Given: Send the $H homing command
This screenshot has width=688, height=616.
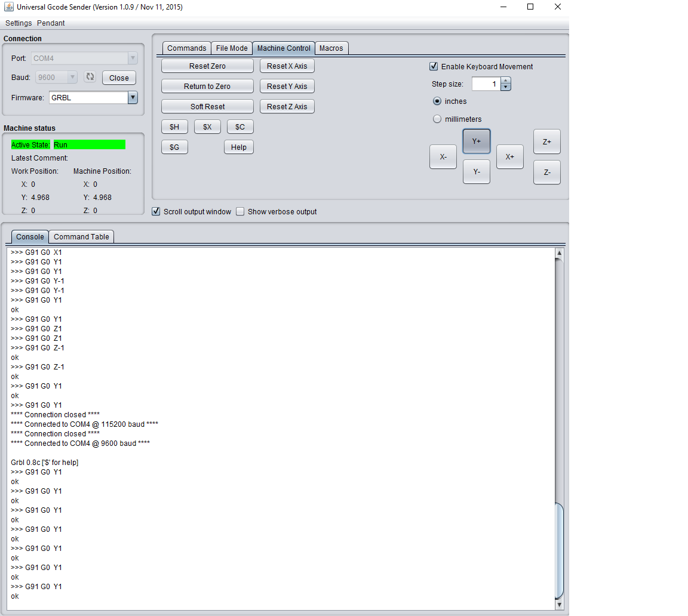Looking at the screenshot, I should (174, 127).
